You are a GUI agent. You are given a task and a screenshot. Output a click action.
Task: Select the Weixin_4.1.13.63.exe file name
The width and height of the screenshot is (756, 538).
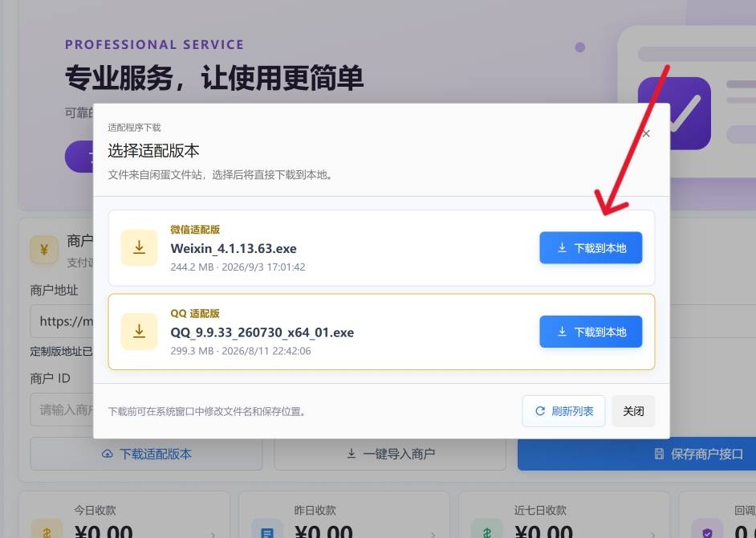click(234, 248)
